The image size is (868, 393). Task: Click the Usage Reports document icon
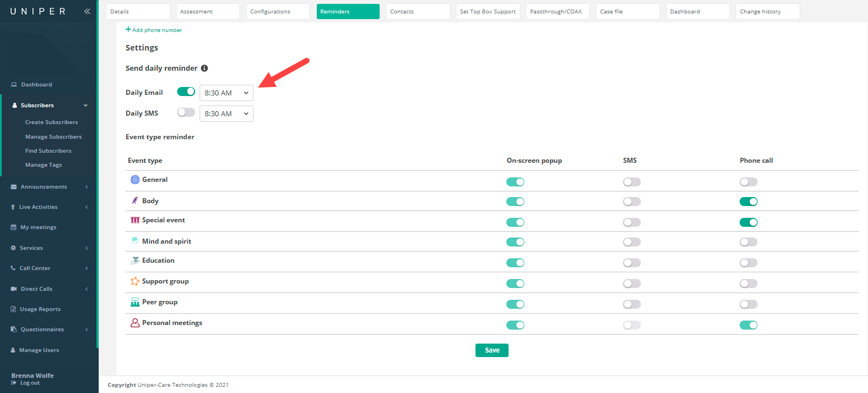13,309
